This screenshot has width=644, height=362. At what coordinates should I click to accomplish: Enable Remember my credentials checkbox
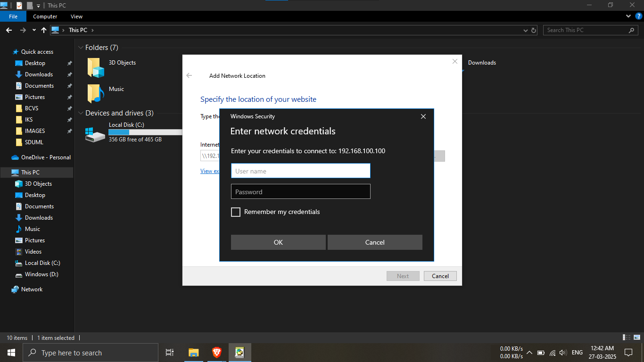point(236,212)
